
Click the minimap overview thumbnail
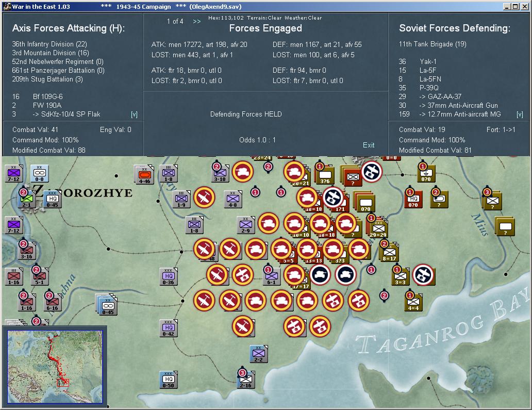click(x=55, y=367)
